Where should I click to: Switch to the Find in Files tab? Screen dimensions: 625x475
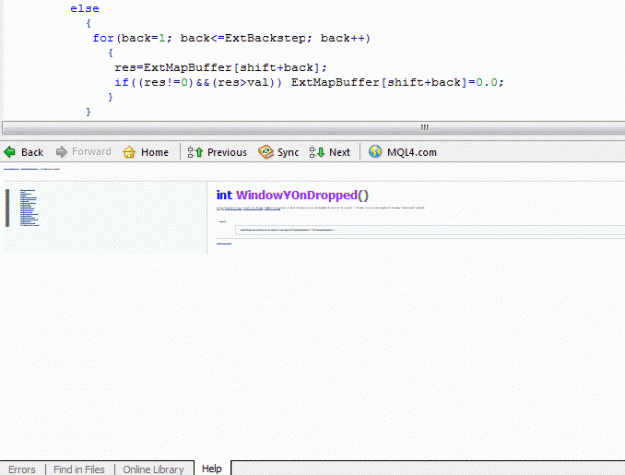coord(79,469)
